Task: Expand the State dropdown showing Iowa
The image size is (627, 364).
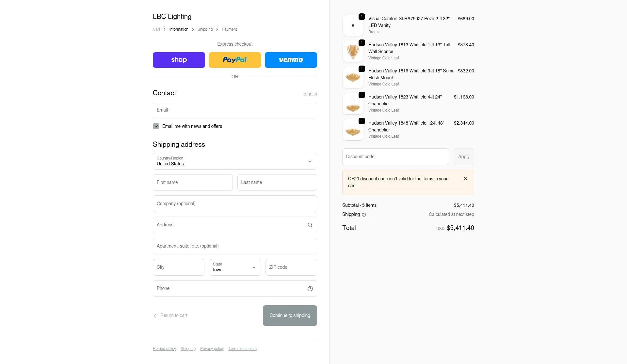Action: tap(234, 267)
